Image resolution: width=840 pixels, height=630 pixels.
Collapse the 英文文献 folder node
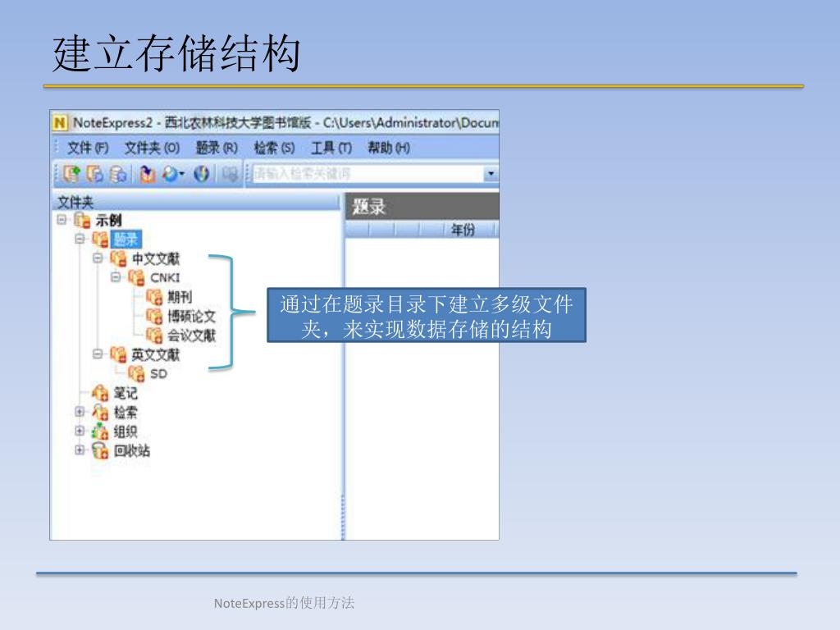coord(98,354)
